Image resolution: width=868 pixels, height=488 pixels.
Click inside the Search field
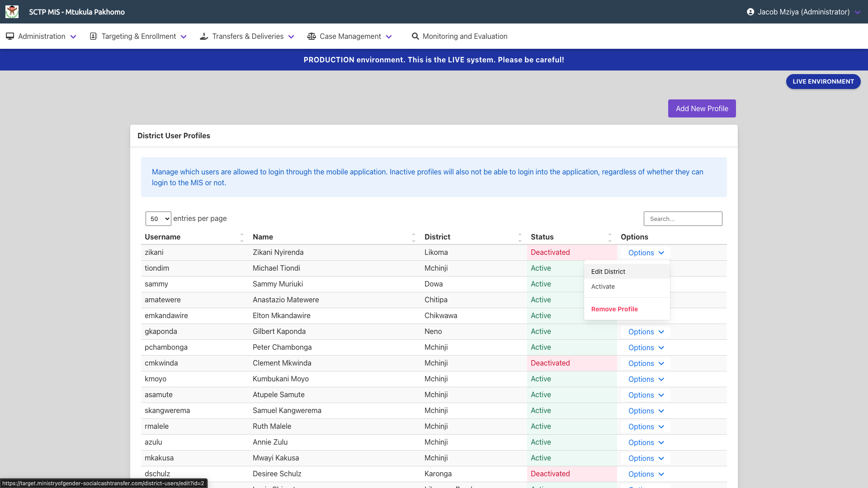pos(683,218)
